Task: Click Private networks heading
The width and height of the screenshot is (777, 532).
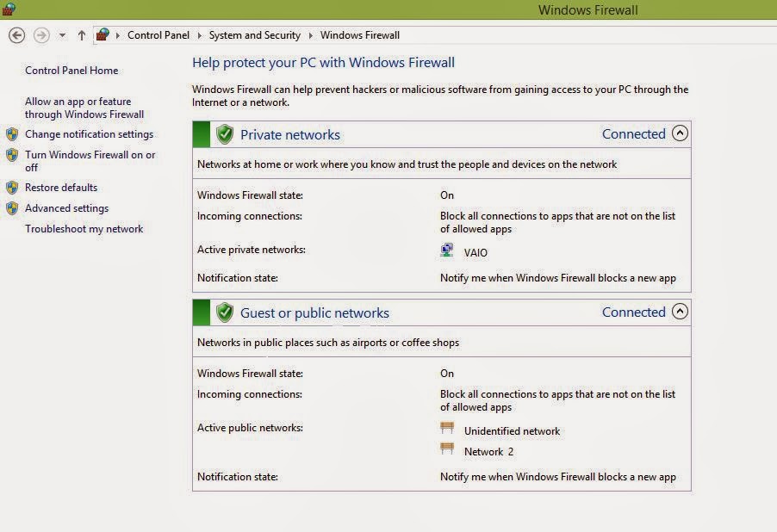Action: pos(290,135)
